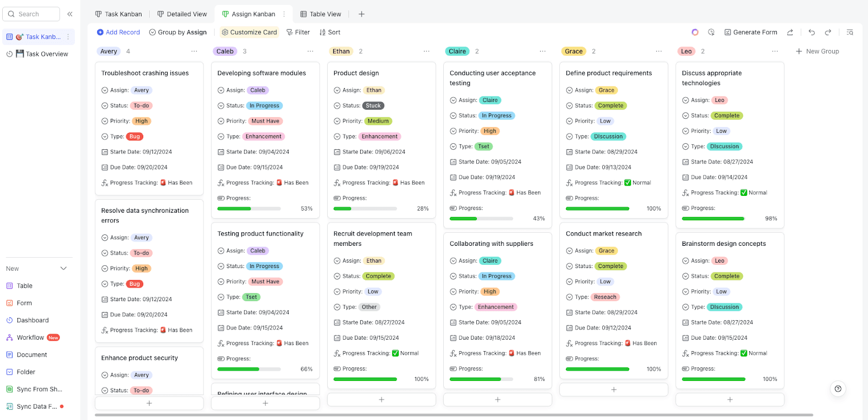Open Claire group options menu
868x420 pixels.
(x=542, y=52)
